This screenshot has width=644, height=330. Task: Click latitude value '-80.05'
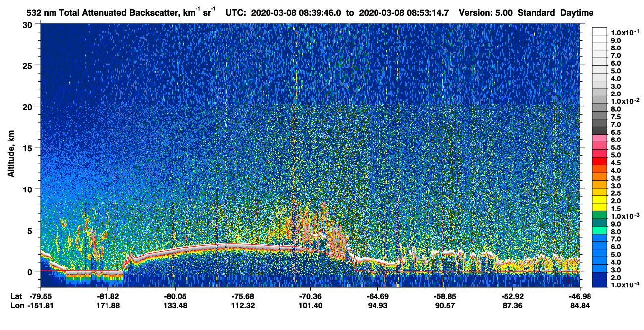click(x=175, y=296)
